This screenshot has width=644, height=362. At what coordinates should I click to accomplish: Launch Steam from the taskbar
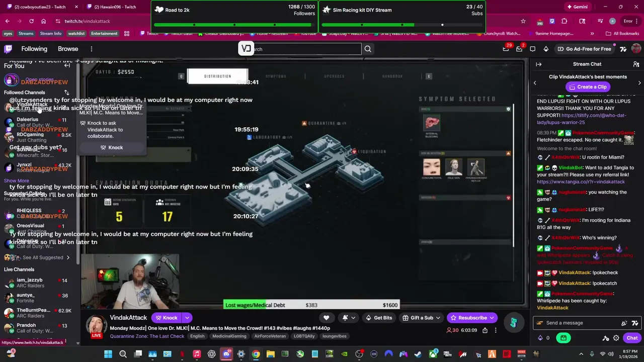(x=418, y=354)
